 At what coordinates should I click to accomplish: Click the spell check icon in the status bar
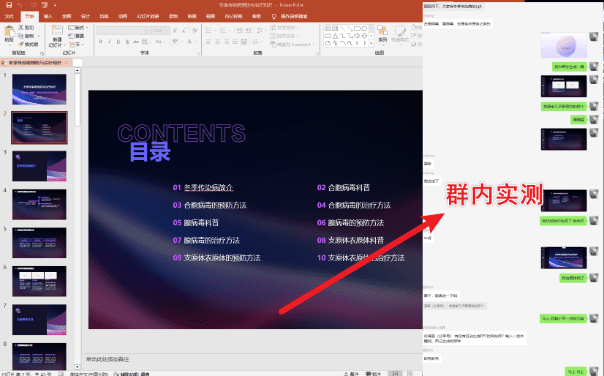[61, 374]
